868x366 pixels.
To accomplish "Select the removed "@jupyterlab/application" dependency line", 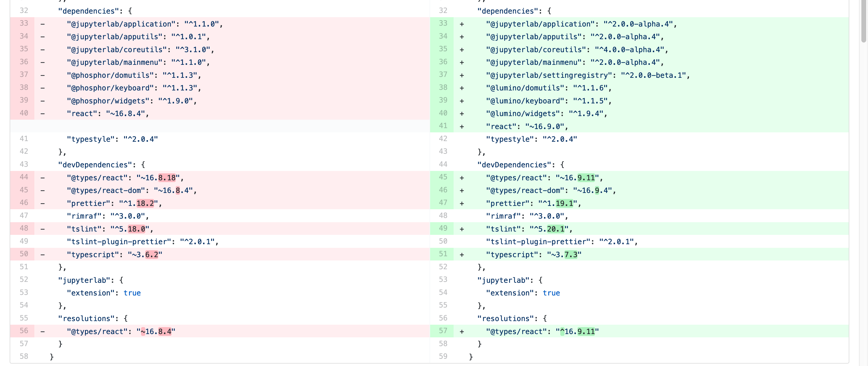I will pos(145,23).
